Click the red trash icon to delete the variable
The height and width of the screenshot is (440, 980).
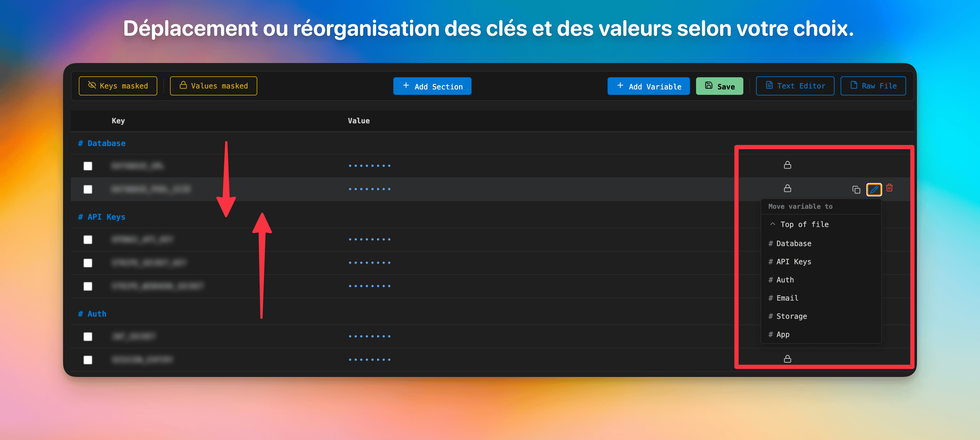coord(889,188)
